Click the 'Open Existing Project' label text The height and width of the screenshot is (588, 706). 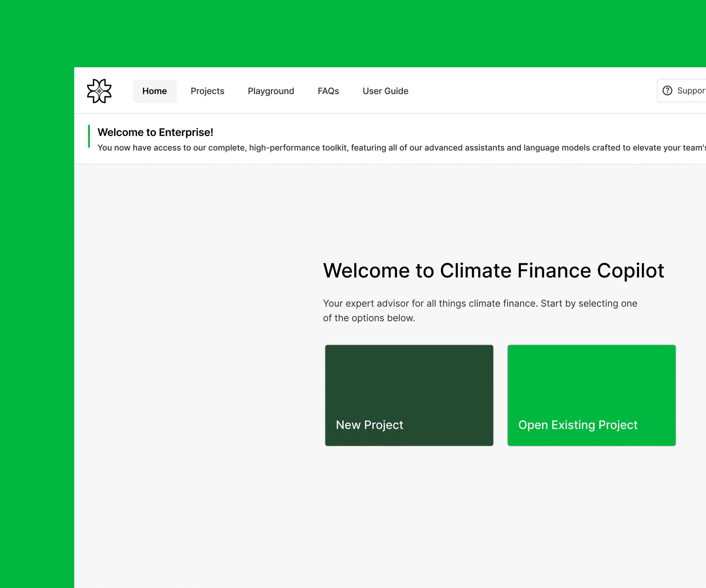point(577,425)
